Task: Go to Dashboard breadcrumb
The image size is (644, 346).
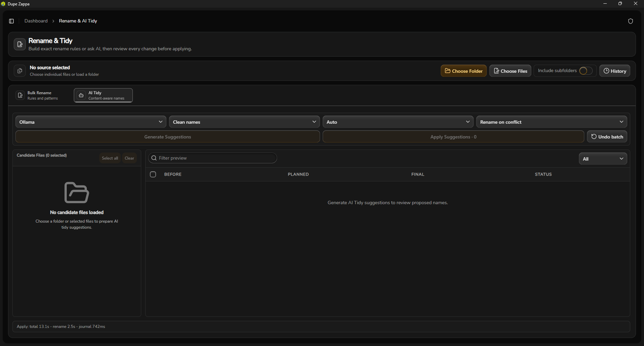Action: [x=36, y=21]
